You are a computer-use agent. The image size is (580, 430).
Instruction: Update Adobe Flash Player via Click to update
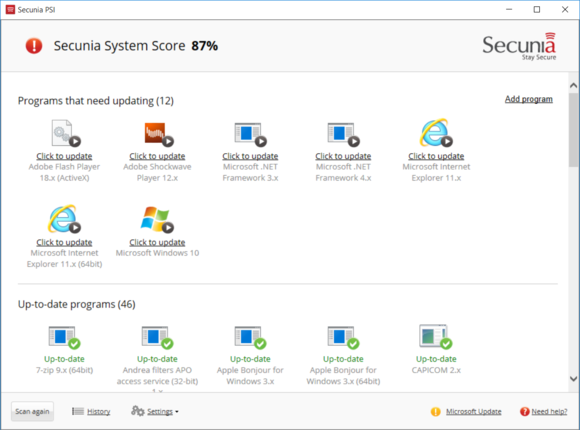click(64, 156)
